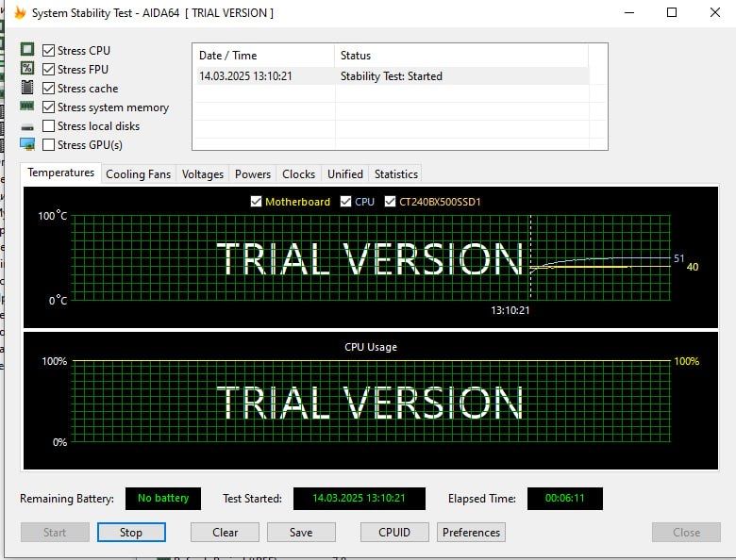Screen dimensions: 736x560
Task: Save the test results
Action: [301, 533]
